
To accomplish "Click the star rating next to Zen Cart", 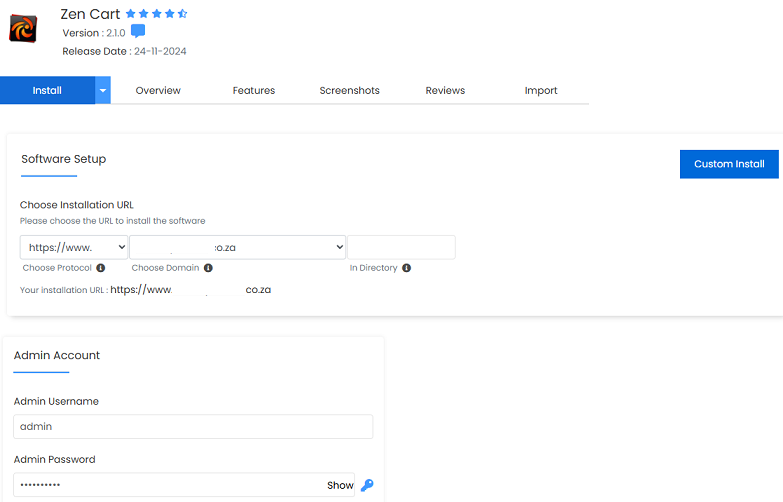I will tap(156, 14).
